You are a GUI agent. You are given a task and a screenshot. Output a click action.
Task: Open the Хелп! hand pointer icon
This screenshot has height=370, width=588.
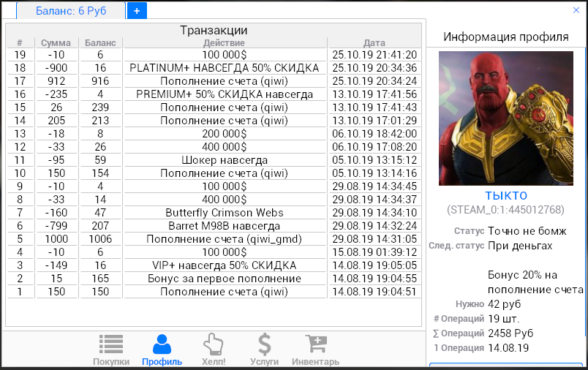click(x=213, y=345)
